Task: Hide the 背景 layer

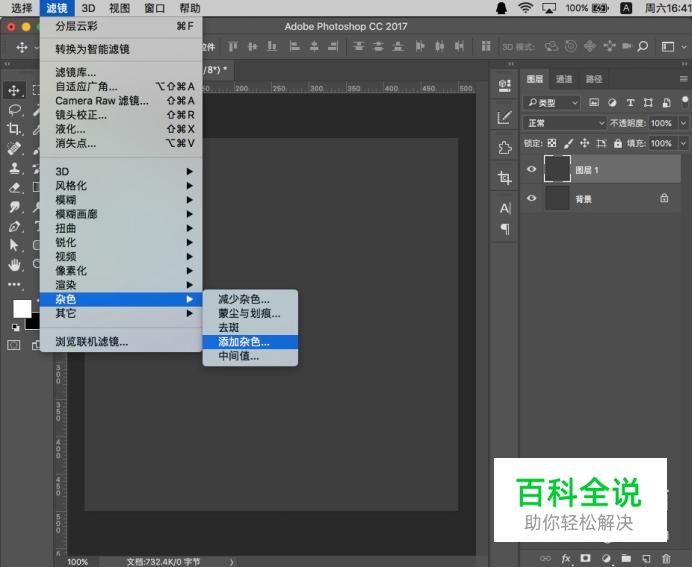Action: coord(531,198)
